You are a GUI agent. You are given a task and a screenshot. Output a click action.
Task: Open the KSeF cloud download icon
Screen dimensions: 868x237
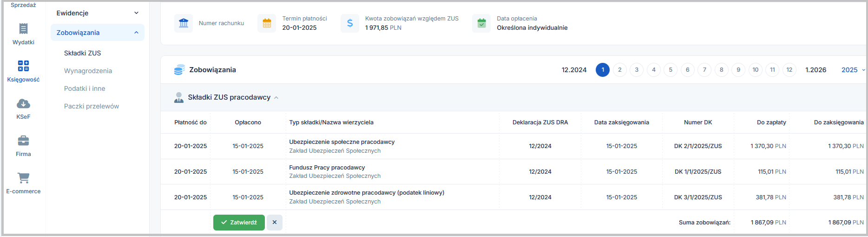23,103
